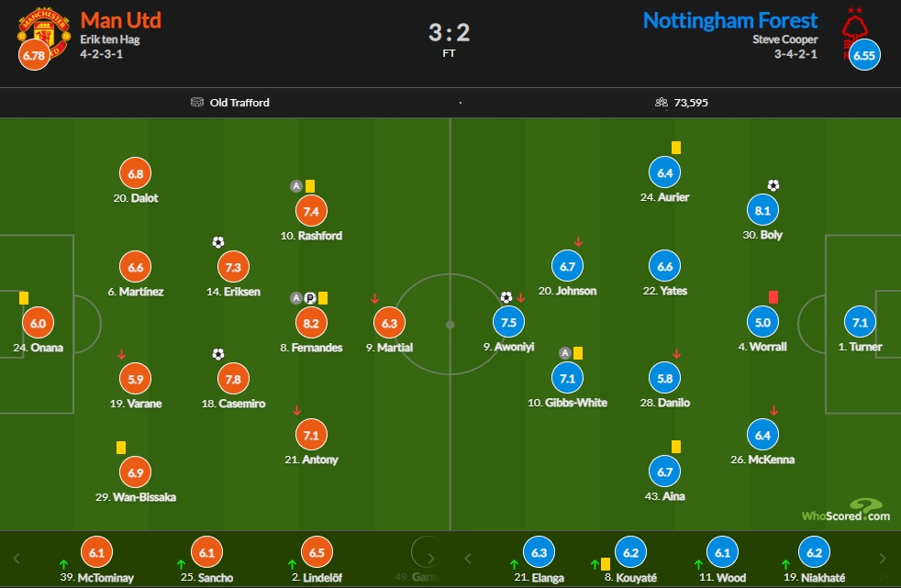Show previous Nottingham Forest substitutes
The width and height of the screenshot is (901, 588).
tap(468, 558)
